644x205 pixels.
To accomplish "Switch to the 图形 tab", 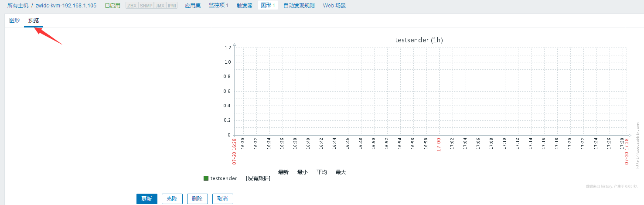I will [14, 20].
